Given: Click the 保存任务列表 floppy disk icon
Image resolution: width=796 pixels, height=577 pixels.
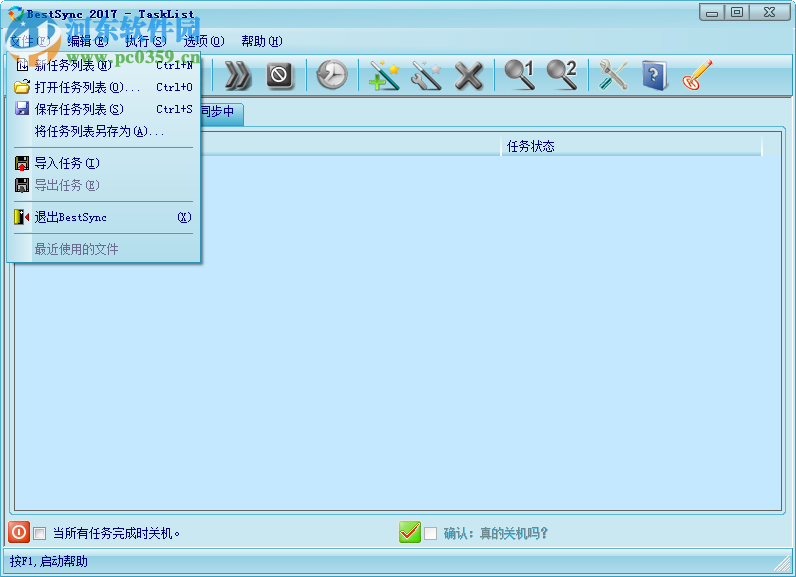Looking at the screenshot, I should coord(22,109).
